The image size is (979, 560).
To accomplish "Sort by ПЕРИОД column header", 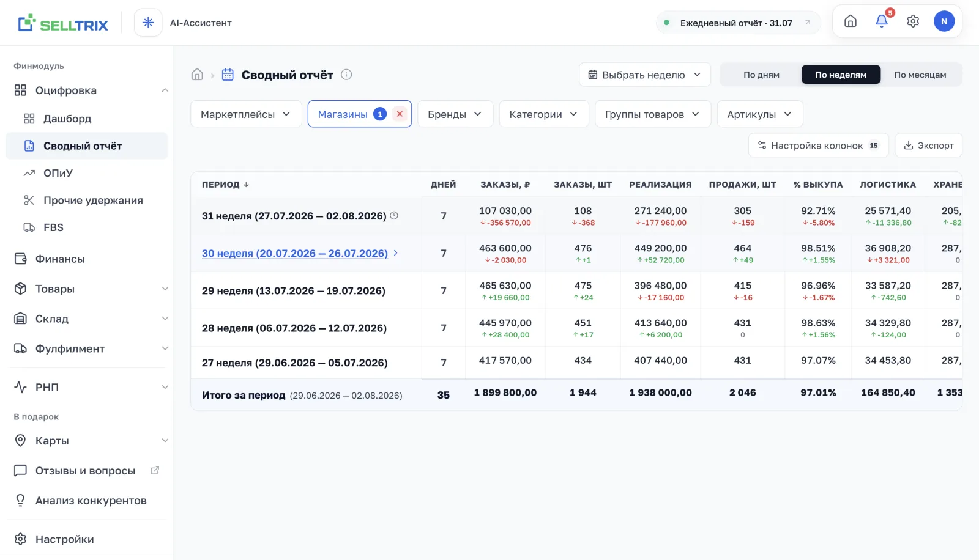I will click(225, 185).
